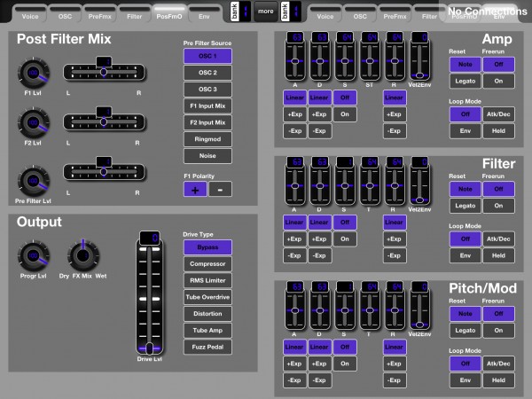The width and height of the screenshot is (532, 399).
Task: Click the Progr Lvl knob
Action: pos(34,256)
